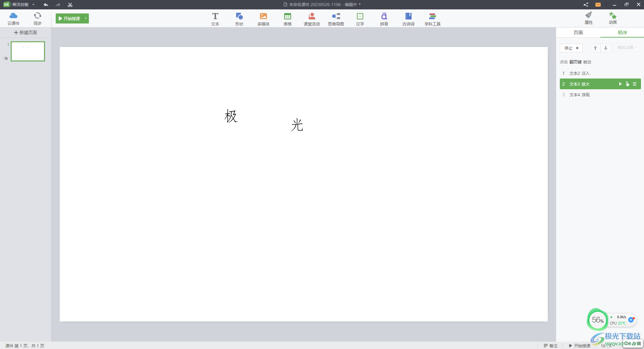The width and height of the screenshot is (644, 349).
Task: Select the 形状 shape tool
Action: [x=239, y=19]
